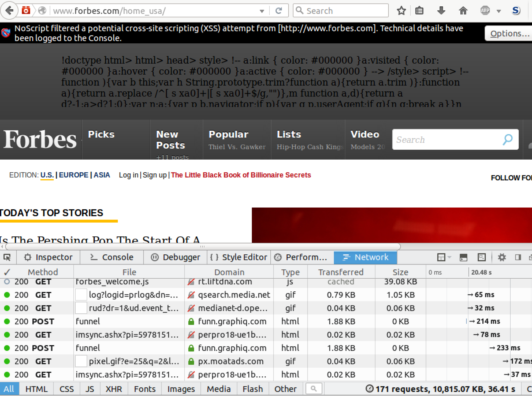Filter network requests by Media
532x396 pixels.
click(x=219, y=389)
